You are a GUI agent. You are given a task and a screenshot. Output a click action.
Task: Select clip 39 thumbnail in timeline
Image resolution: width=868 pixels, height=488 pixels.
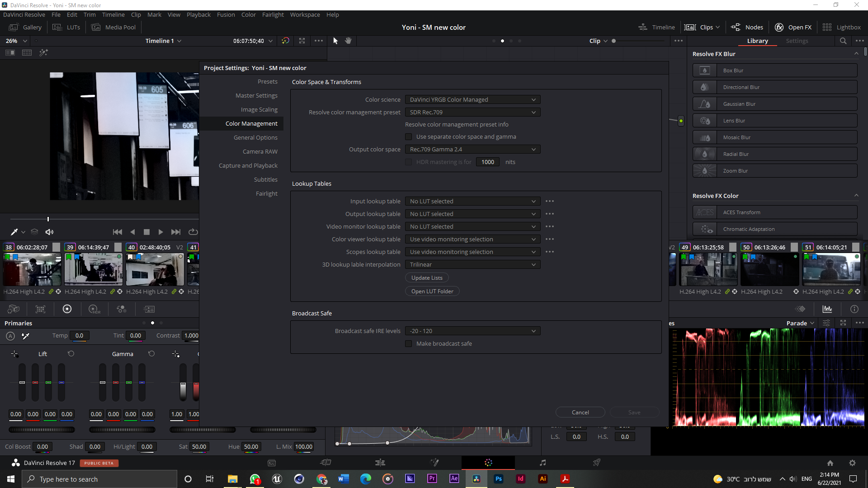pos(93,269)
